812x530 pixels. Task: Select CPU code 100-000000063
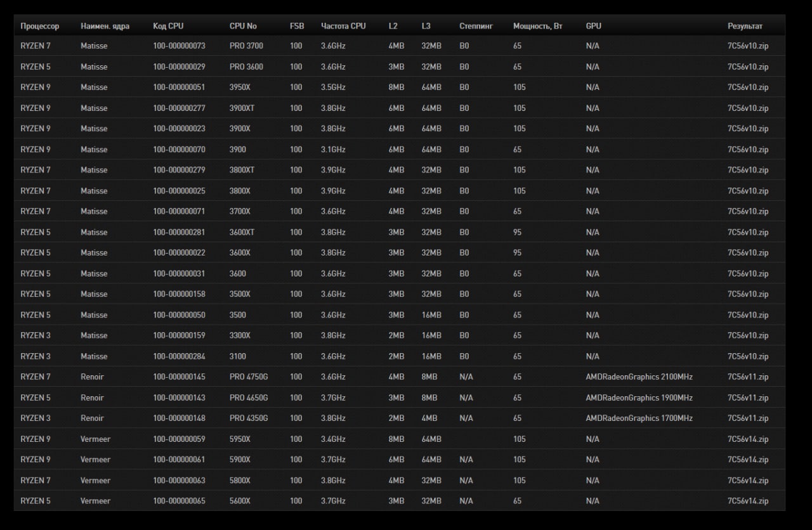click(x=179, y=481)
